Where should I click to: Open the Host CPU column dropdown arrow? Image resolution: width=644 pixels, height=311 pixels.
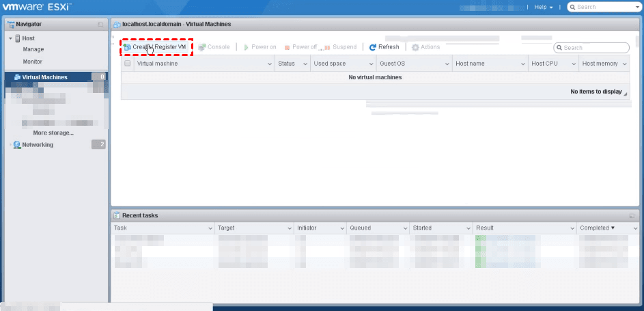click(x=574, y=64)
